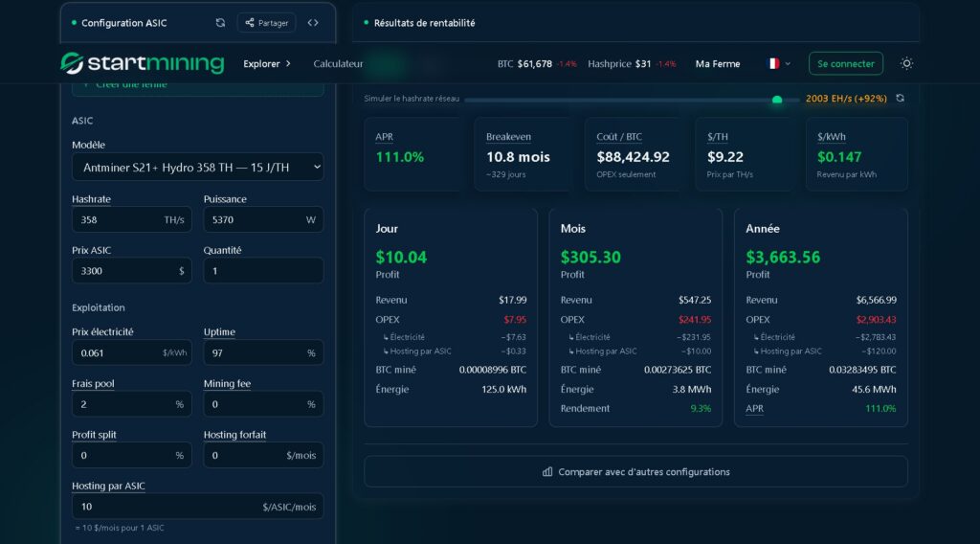Click the Année BTC miné 0.03283495 BTC value
This screenshot has width=980, height=544.
[x=862, y=370]
